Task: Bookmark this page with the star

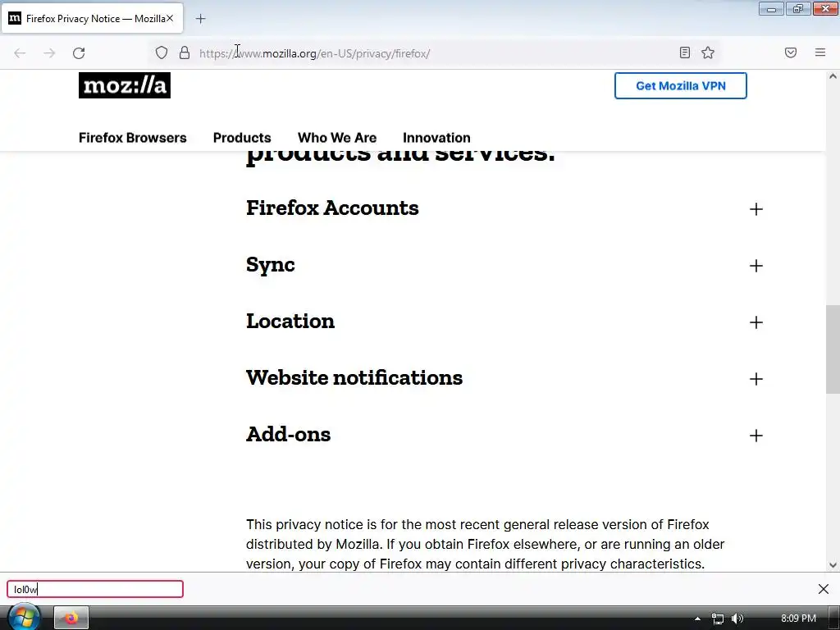Action: [708, 52]
